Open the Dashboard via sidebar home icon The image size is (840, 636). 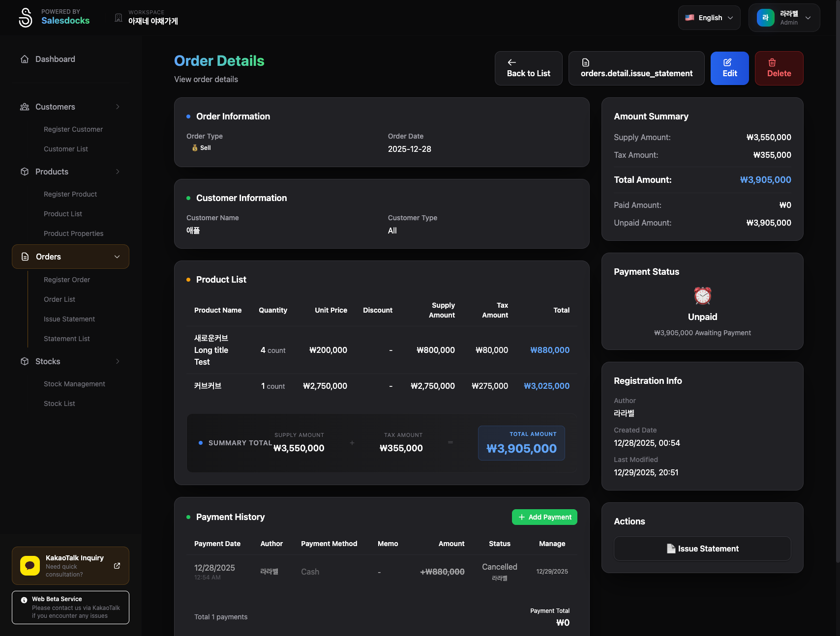(x=25, y=58)
